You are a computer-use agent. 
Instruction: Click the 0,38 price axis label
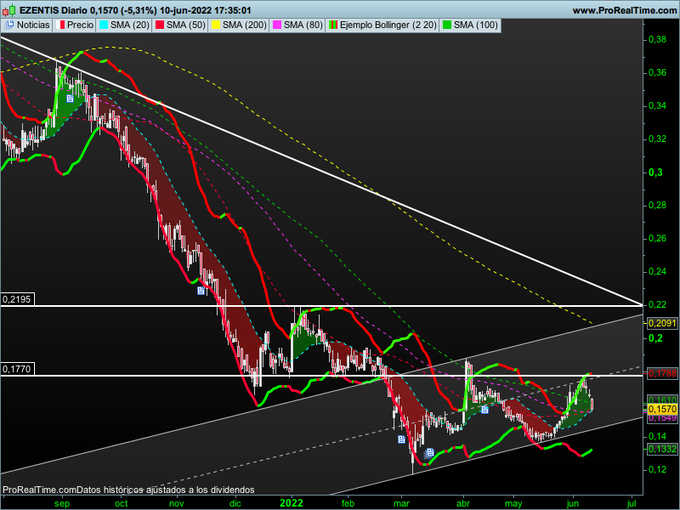[x=657, y=39]
